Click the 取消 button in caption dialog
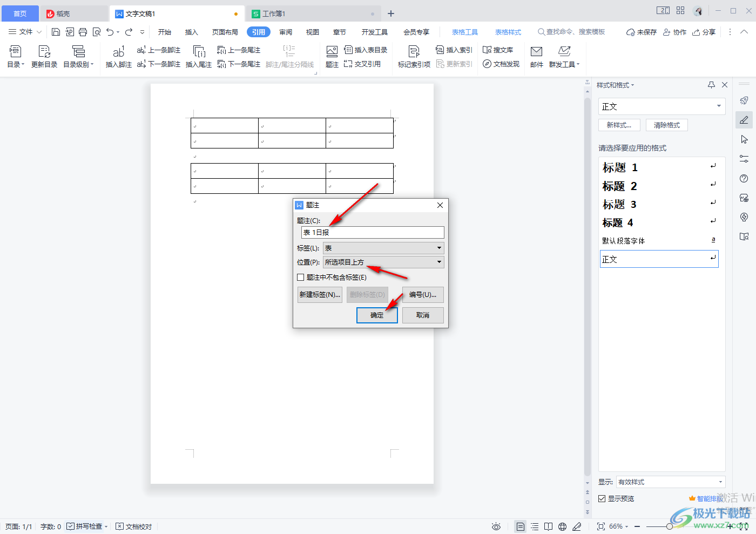Viewport: 756px width, 534px height. [423, 315]
